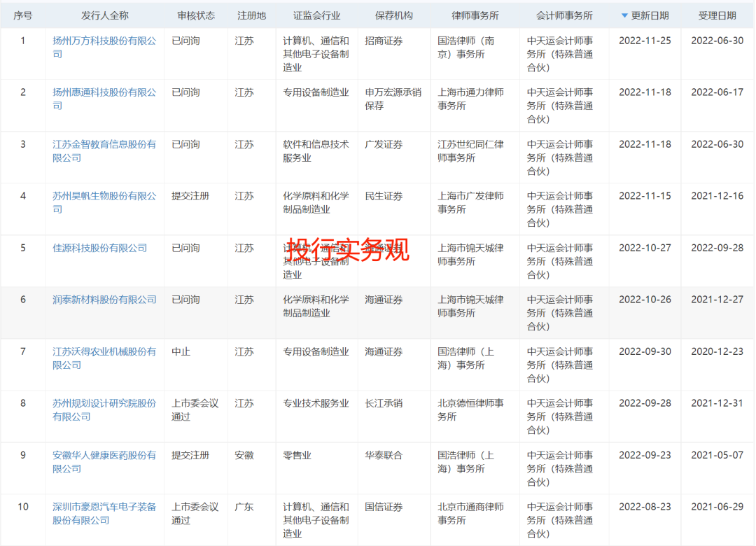The image size is (756, 546).
Task: Open the 扬州万方科技股份有限公司 link
Action: (104, 48)
